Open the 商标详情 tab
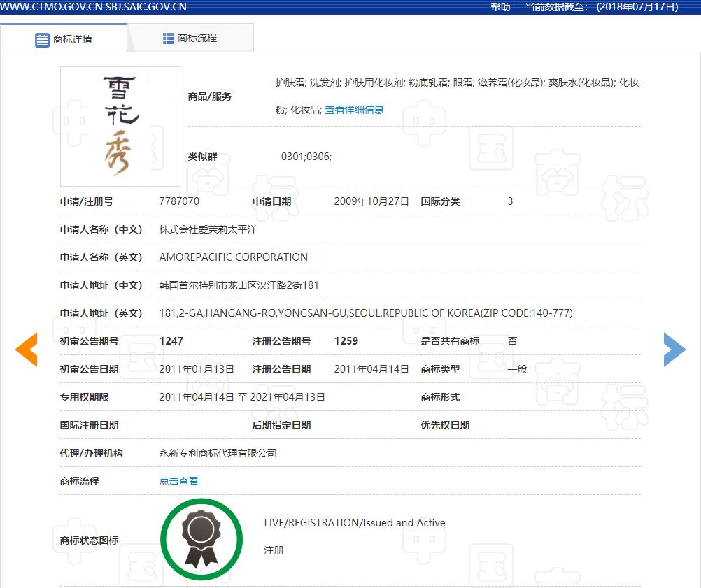 point(64,39)
